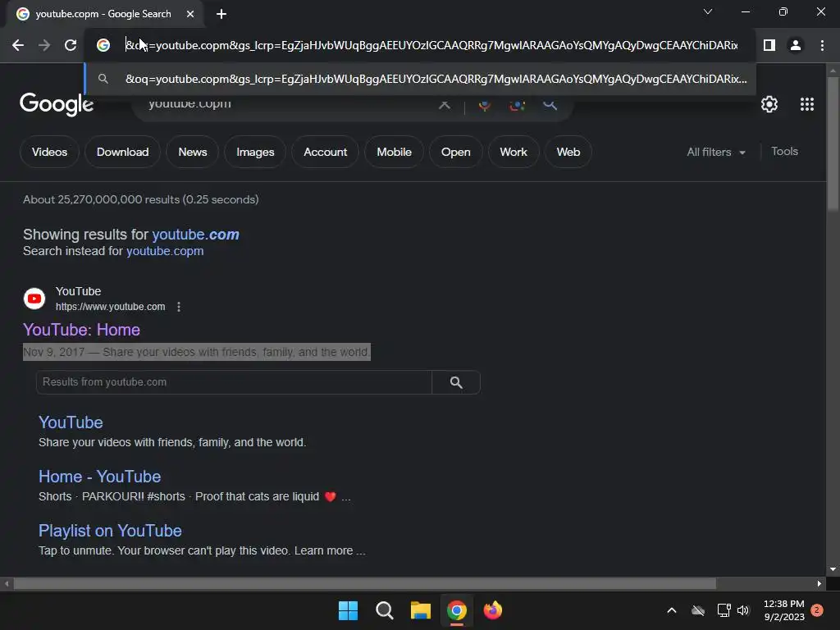Select the News filter chip
840x630 pixels.
(x=192, y=152)
